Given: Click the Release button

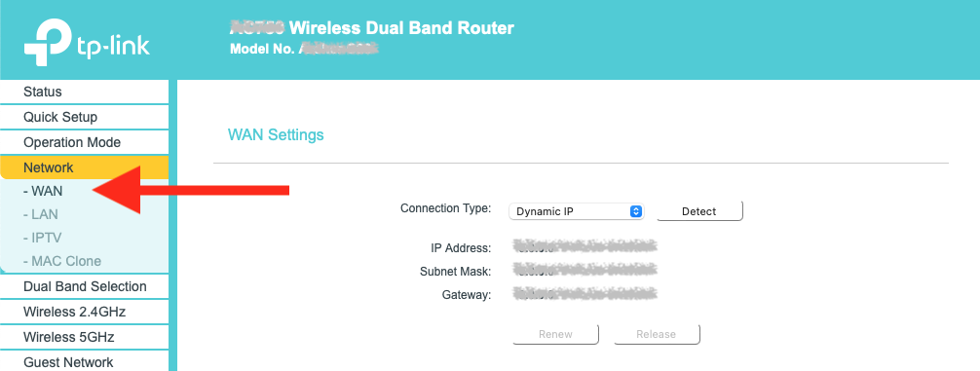Looking at the screenshot, I should [x=657, y=334].
